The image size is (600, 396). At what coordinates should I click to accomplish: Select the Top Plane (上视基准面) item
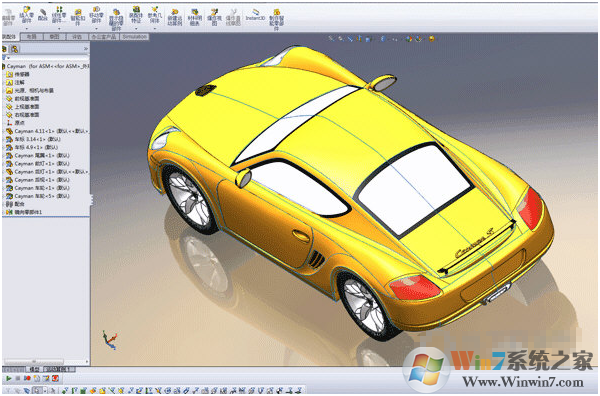(23, 107)
